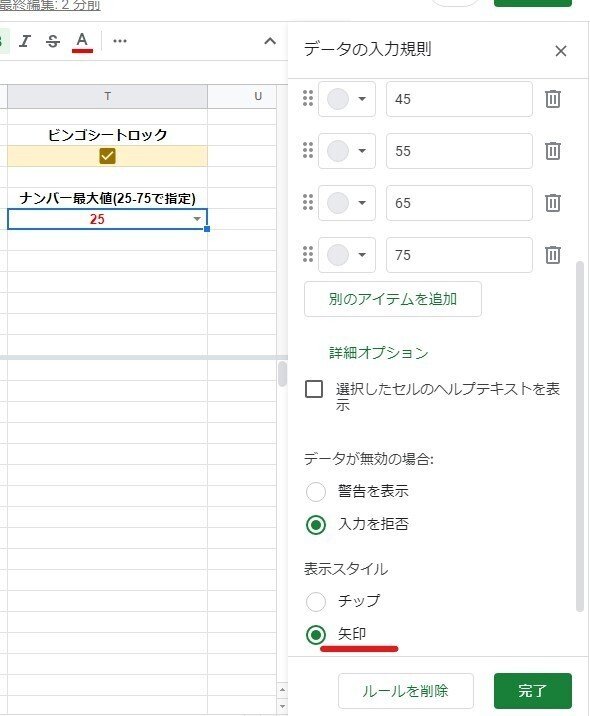Open color dropdown for item 75

[347, 255]
